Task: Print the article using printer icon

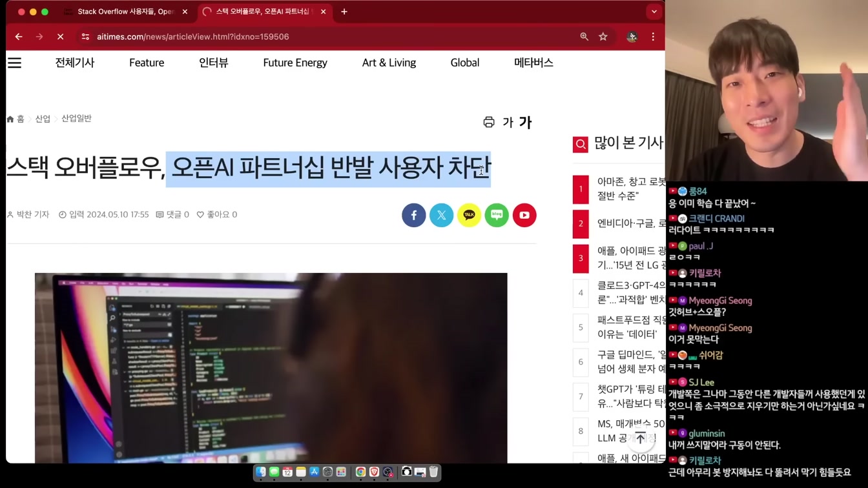Action: [x=489, y=122]
